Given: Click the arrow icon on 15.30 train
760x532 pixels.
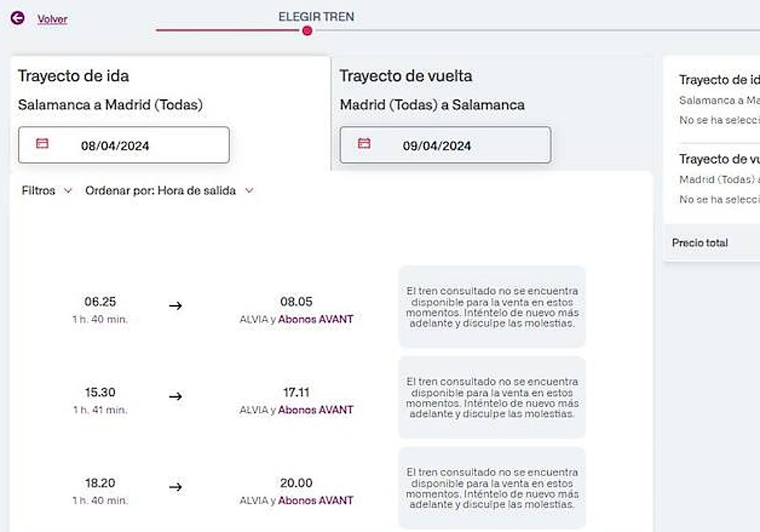Looking at the screenshot, I should coord(175,396).
